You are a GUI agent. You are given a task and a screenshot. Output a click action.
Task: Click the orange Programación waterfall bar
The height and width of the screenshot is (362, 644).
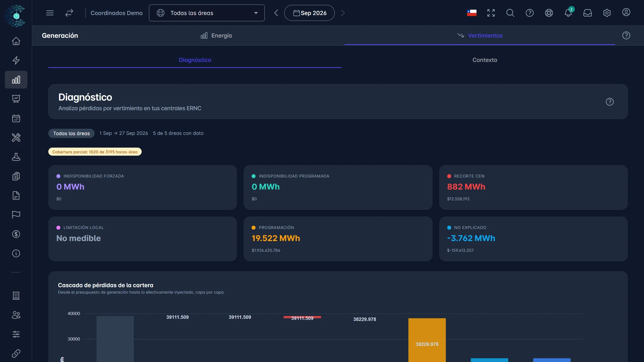[427, 340]
